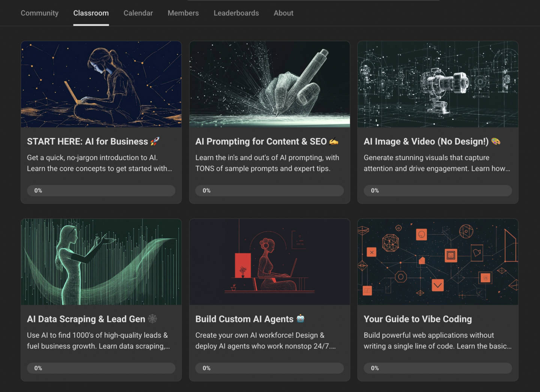540x392 pixels.
Task: Click the robot emoji beside Build Custom AI Agents
Action: pos(300,319)
